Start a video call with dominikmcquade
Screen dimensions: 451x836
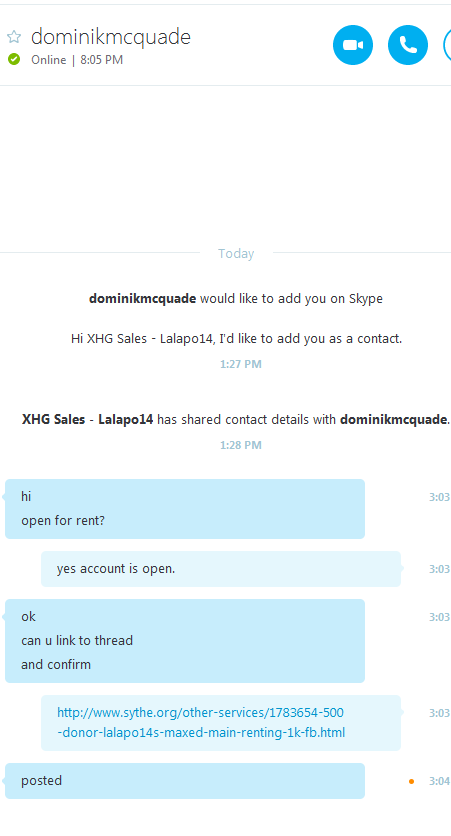(353, 45)
